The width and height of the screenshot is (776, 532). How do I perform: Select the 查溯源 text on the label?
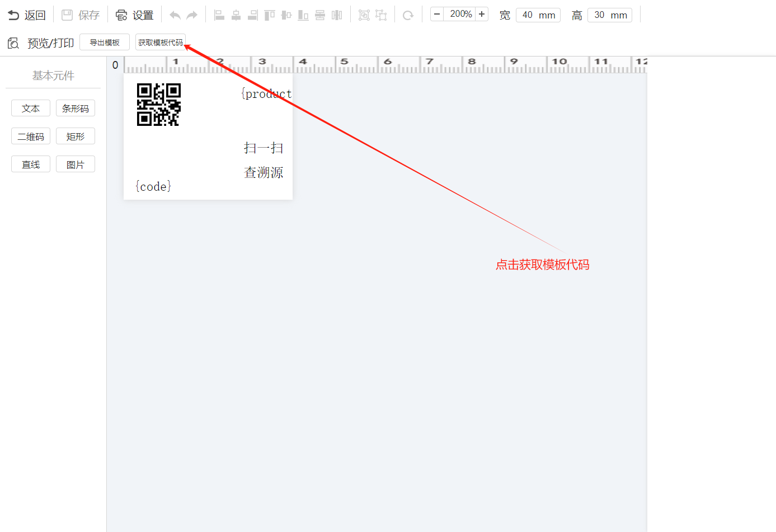(264, 172)
